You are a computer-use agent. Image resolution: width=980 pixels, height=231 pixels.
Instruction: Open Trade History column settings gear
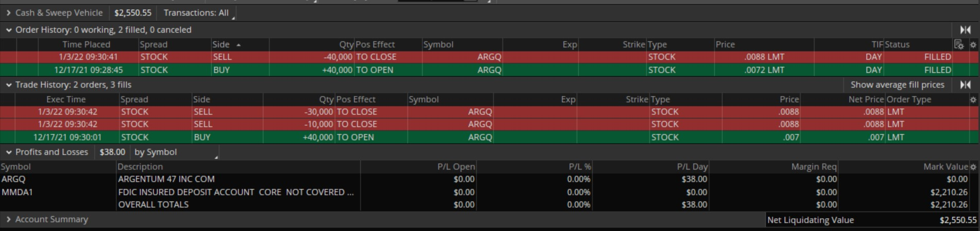[x=973, y=100]
